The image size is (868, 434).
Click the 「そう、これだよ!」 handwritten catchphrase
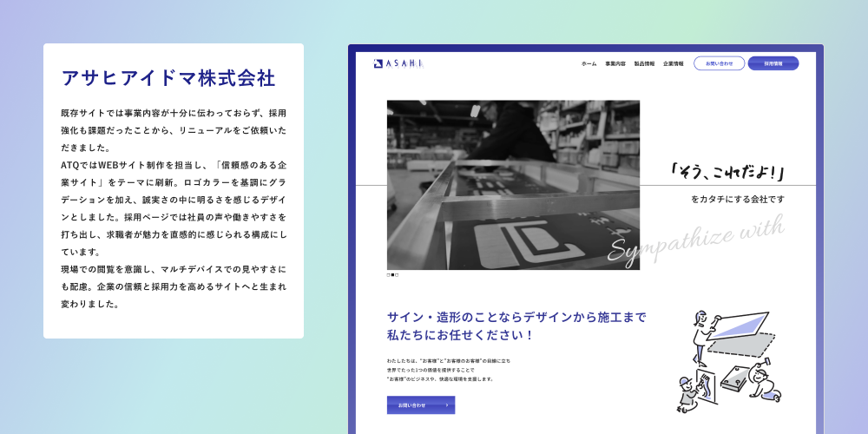pos(727,173)
